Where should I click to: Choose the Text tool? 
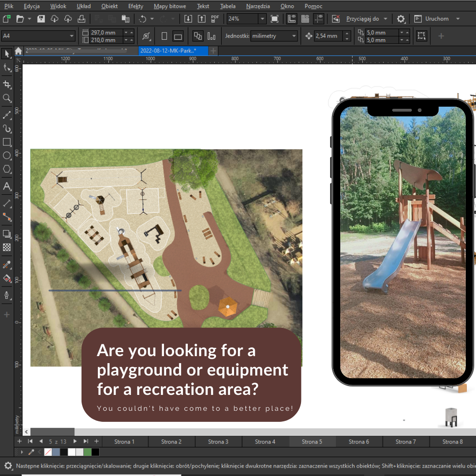click(7, 186)
